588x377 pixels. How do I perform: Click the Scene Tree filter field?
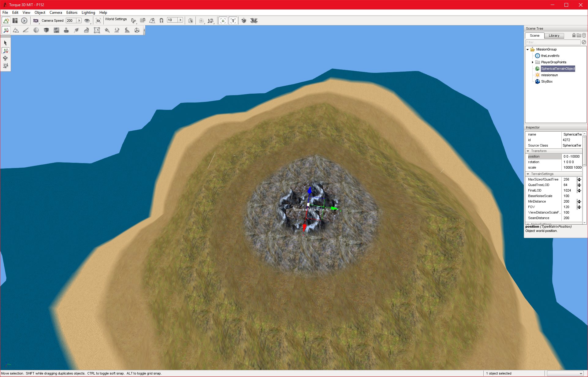(x=553, y=42)
